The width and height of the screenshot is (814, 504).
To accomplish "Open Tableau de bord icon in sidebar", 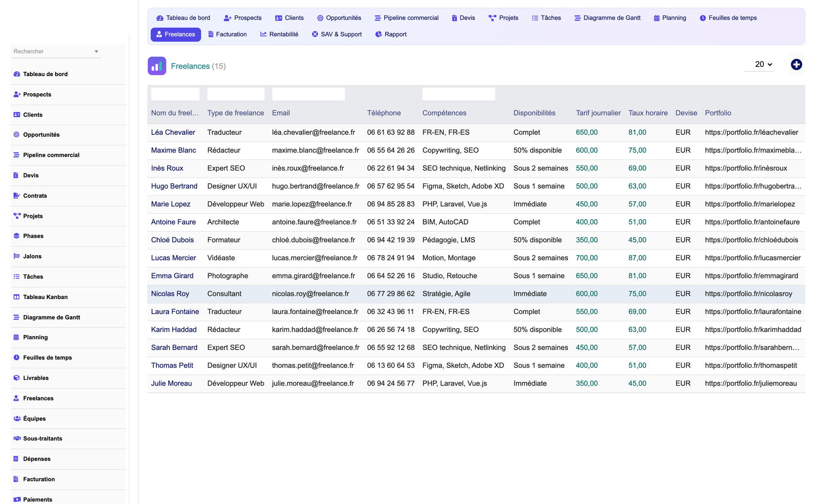I will tap(17, 74).
